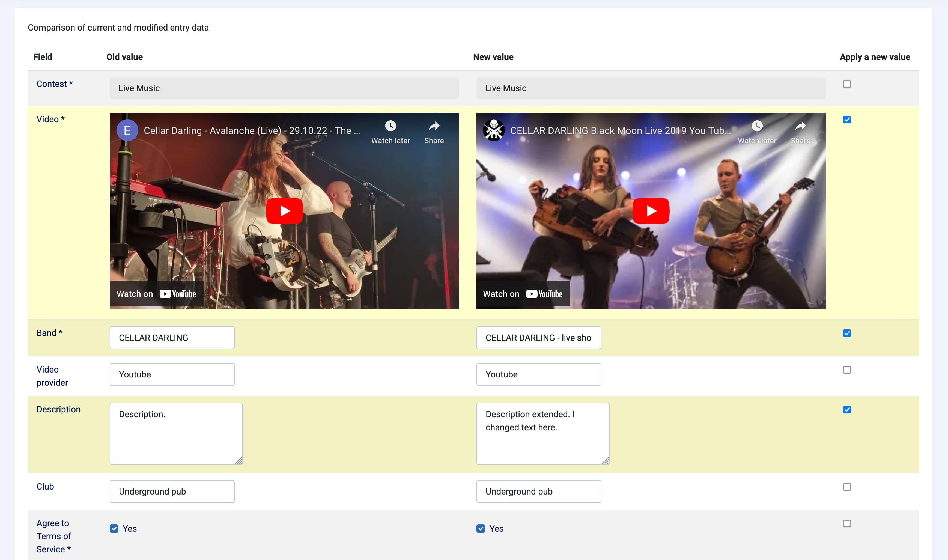
Task: Check apply new value for Terms of Service
Action: pyautogui.click(x=847, y=523)
